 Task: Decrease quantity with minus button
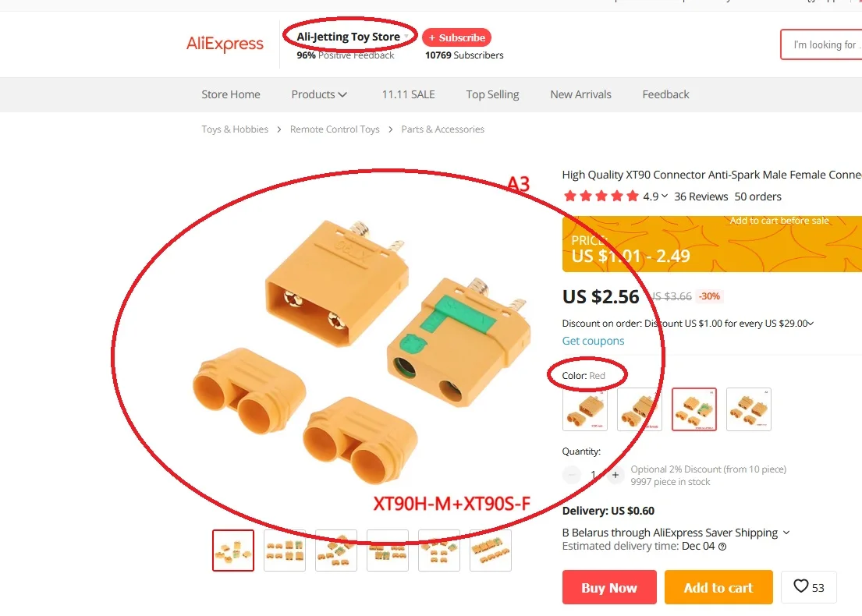[572, 475]
